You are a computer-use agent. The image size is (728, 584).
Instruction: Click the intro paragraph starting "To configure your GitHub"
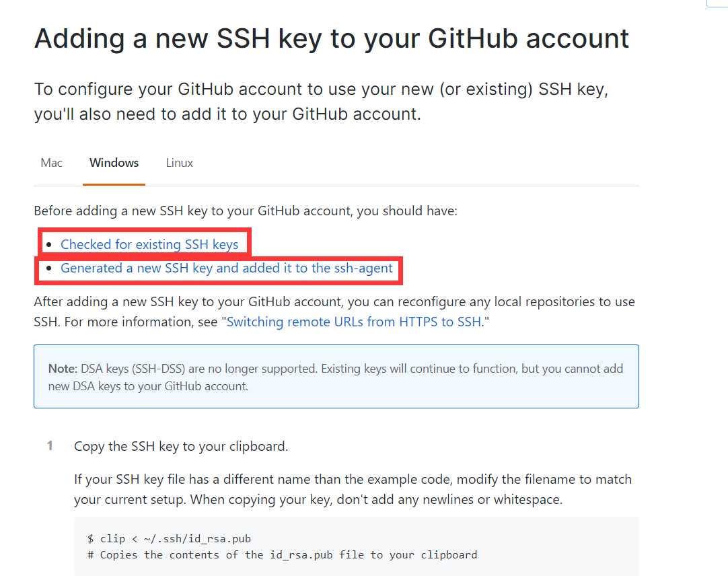click(x=321, y=102)
